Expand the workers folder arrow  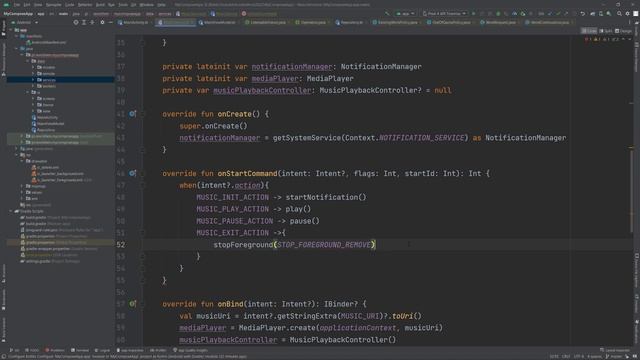tap(33, 86)
